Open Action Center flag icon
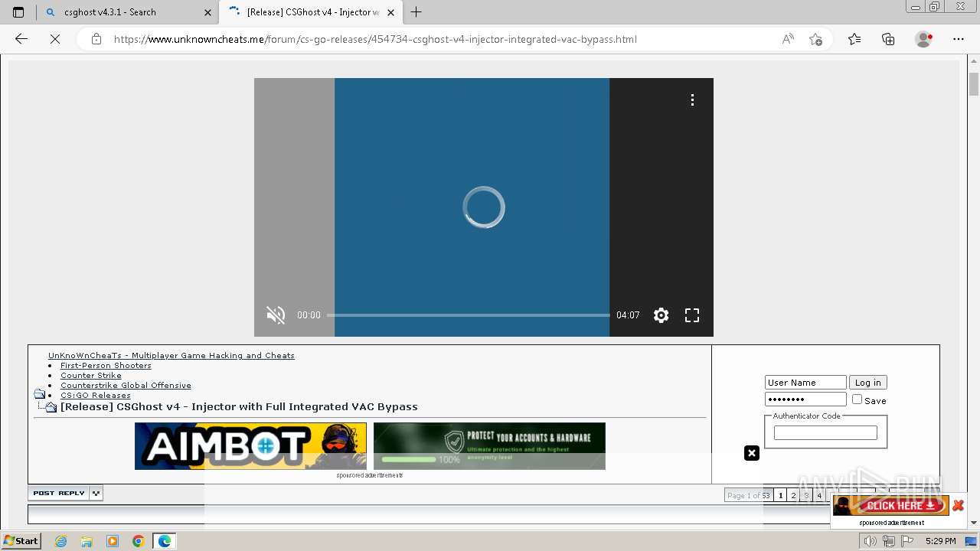This screenshot has width=980, height=551. click(x=907, y=541)
